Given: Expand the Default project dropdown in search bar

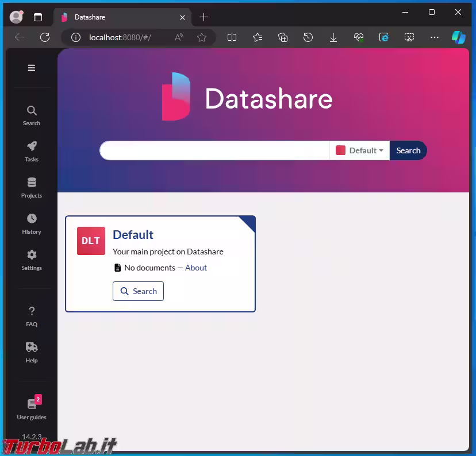Looking at the screenshot, I should (359, 150).
